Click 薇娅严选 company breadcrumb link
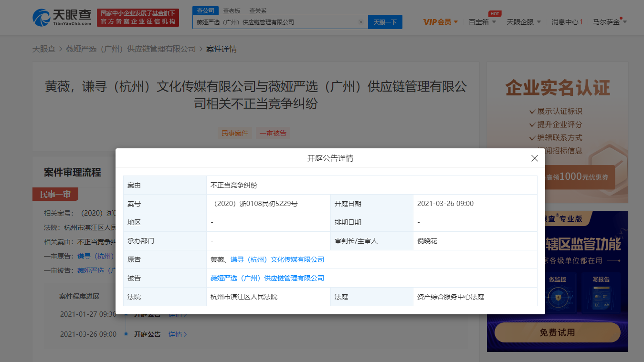 click(131, 49)
